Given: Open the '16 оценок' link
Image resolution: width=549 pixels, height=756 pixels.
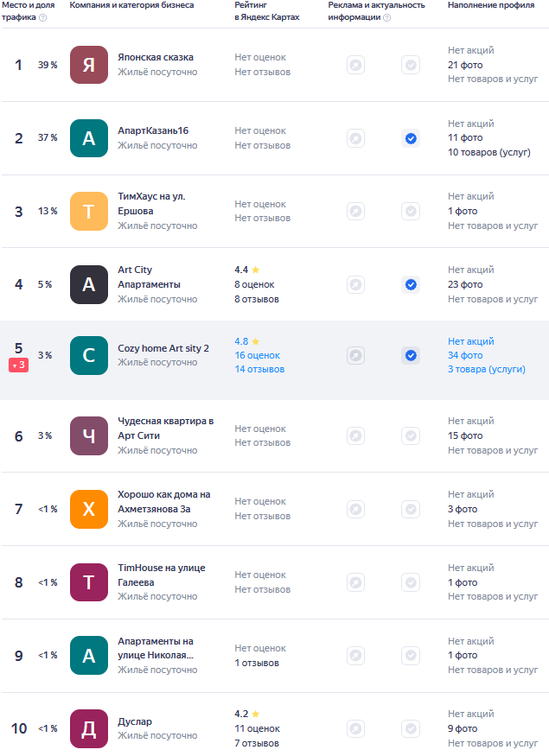Looking at the screenshot, I should pyautogui.click(x=257, y=355).
